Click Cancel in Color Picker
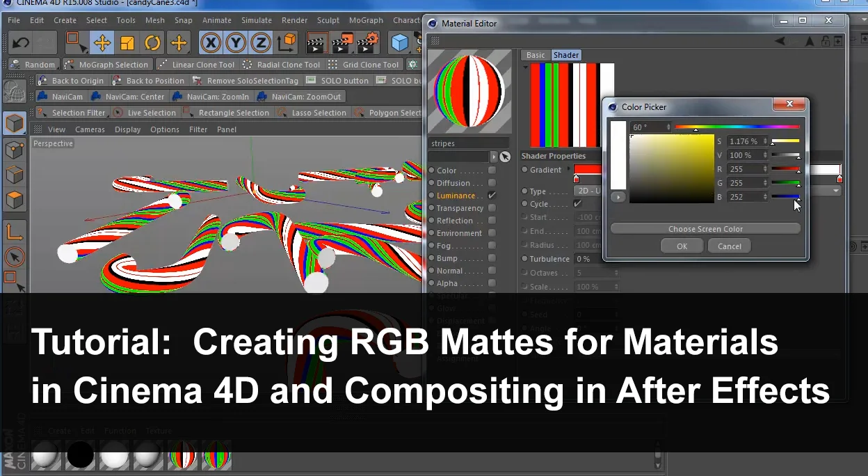The height and width of the screenshot is (476, 868). (729, 246)
